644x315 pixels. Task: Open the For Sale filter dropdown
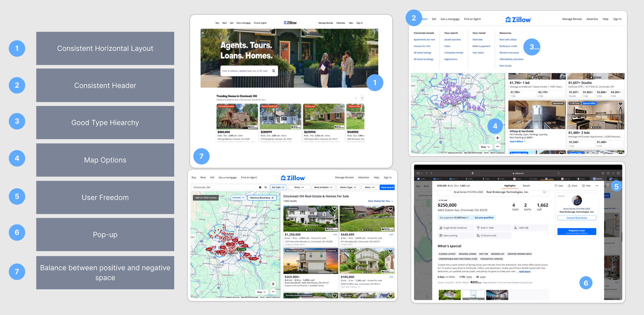(278, 187)
